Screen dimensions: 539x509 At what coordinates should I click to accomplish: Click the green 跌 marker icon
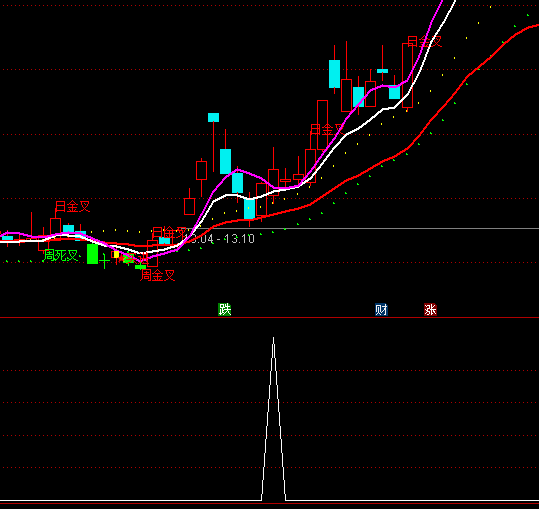click(224, 310)
